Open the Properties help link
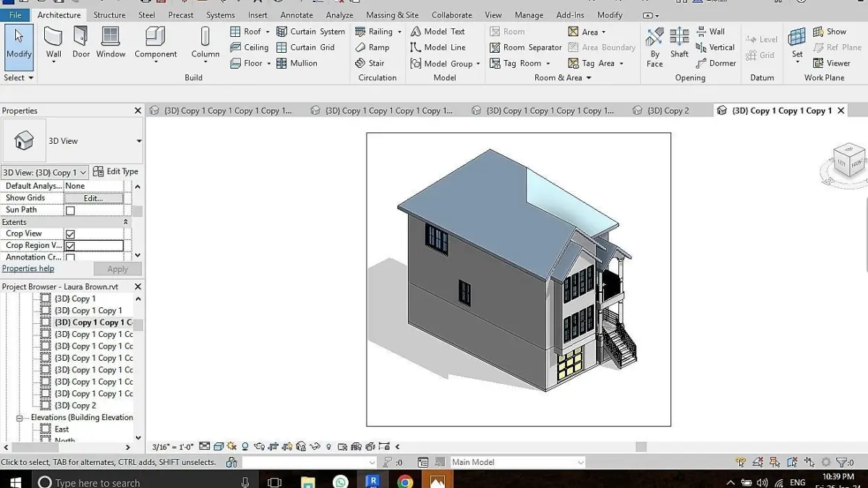Viewport: 868px width, 488px height. [27, 269]
